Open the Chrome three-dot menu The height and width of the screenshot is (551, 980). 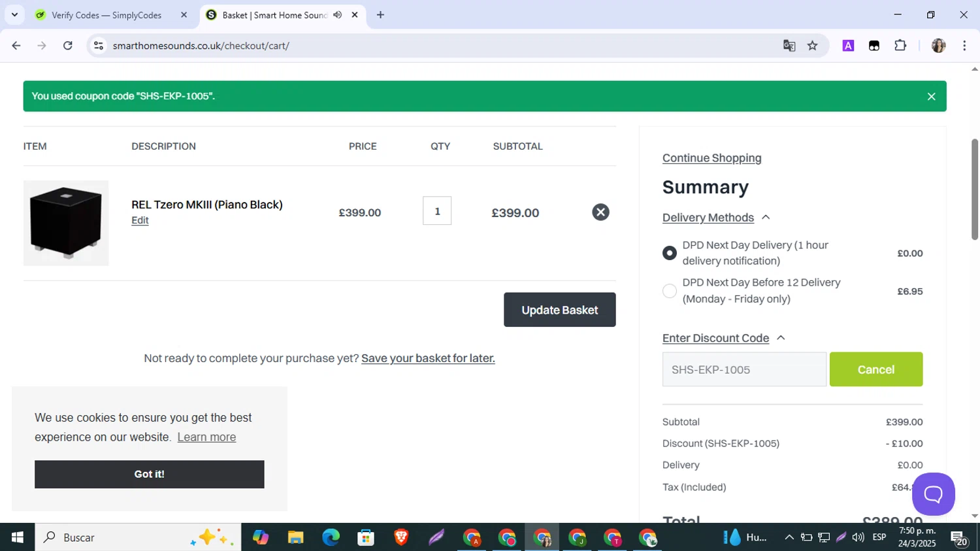pyautogui.click(x=964, y=46)
